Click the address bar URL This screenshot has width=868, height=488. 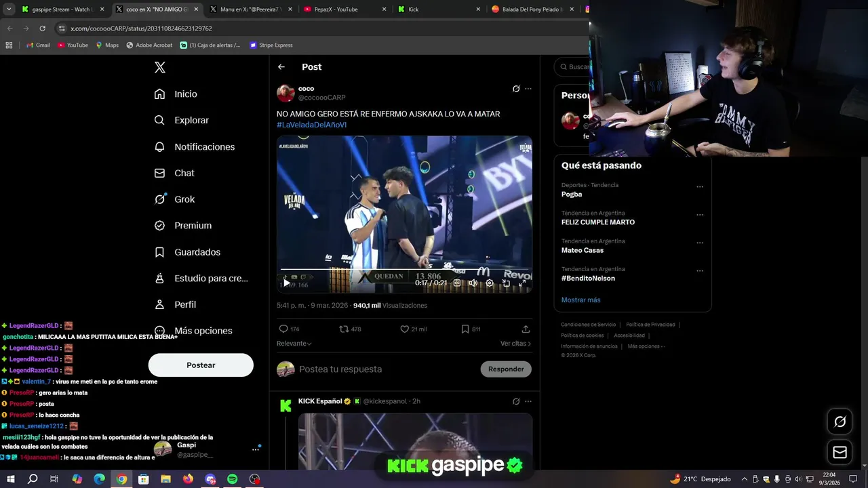point(142,28)
